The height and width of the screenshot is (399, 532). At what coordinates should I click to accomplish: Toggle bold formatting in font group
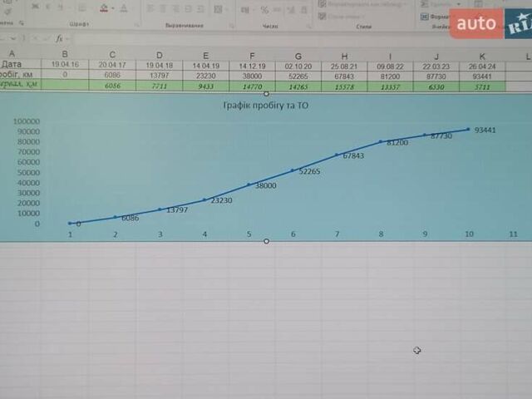(x=35, y=7)
